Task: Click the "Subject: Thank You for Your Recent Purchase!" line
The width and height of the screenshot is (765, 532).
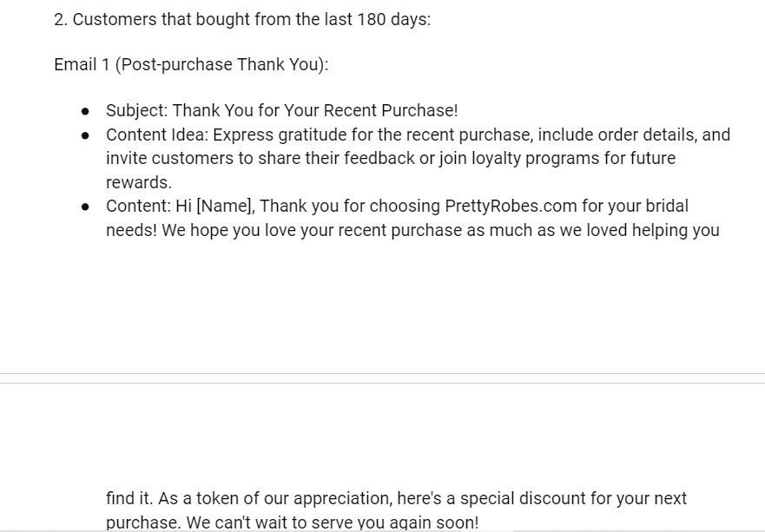Action: tap(282, 110)
